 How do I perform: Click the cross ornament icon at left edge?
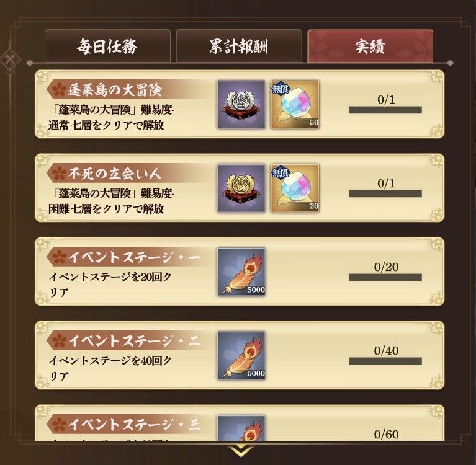10,59
